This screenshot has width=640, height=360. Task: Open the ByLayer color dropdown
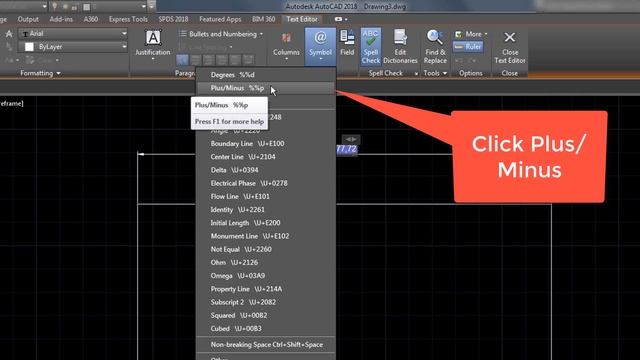[x=124, y=47]
